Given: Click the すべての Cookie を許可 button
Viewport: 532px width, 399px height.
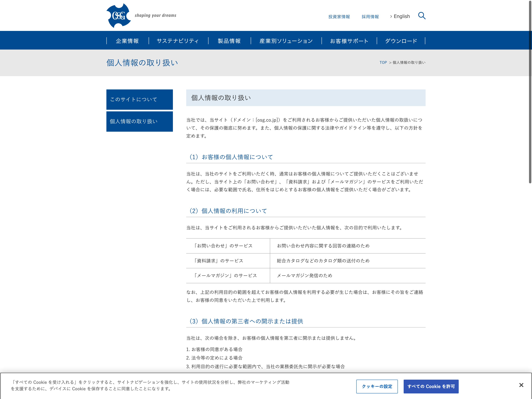Looking at the screenshot, I should coord(431,386).
